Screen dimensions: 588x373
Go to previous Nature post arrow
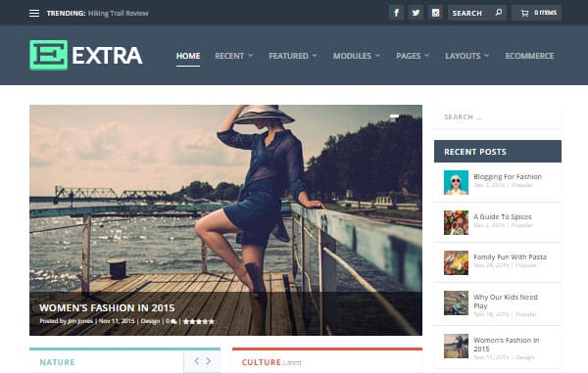tap(197, 361)
